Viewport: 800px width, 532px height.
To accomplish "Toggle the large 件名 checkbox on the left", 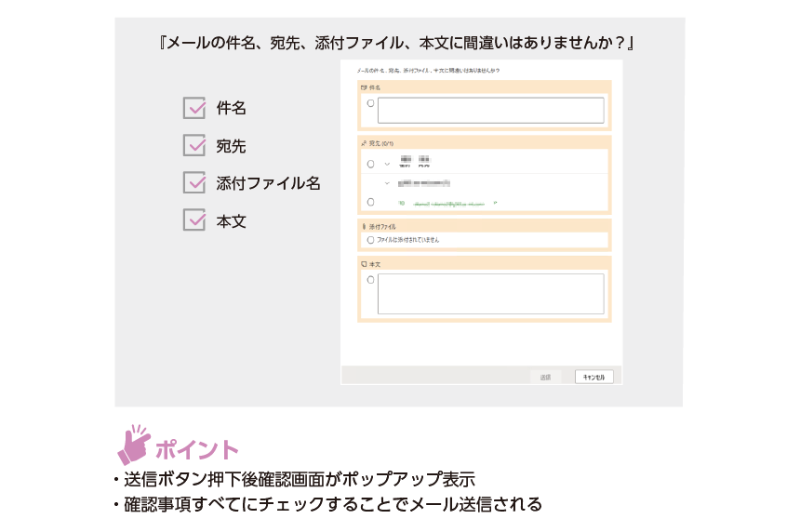I will [x=194, y=108].
